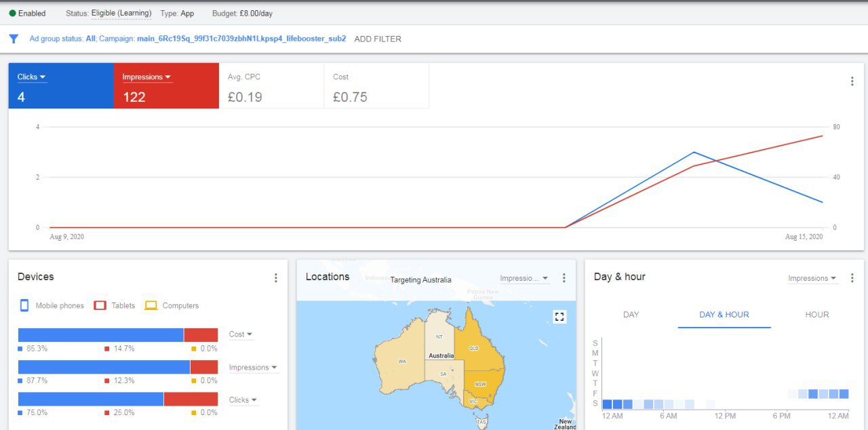The height and width of the screenshot is (430, 868).
Task: Open the Impressions dropdown in Devices card
Action: point(253,368)
